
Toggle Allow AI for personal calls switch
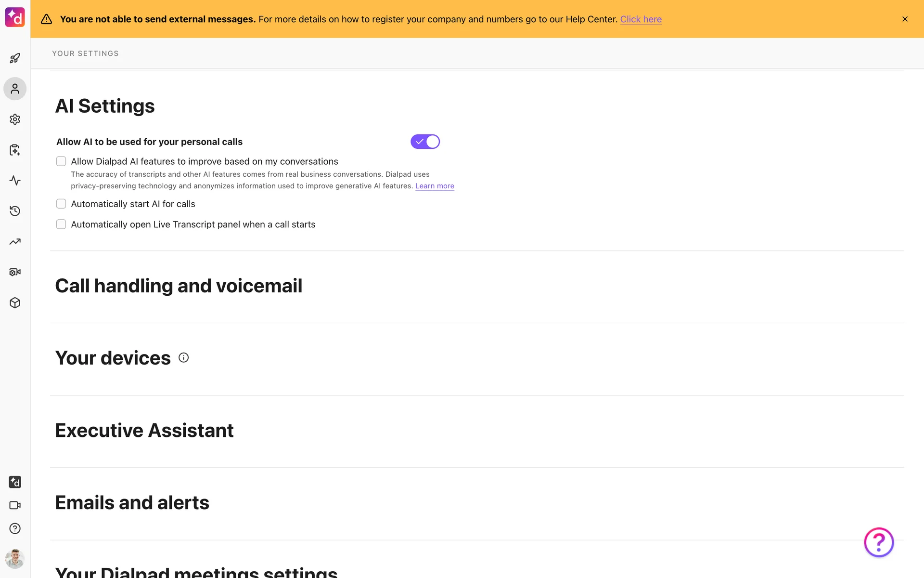tap(425, 142)
